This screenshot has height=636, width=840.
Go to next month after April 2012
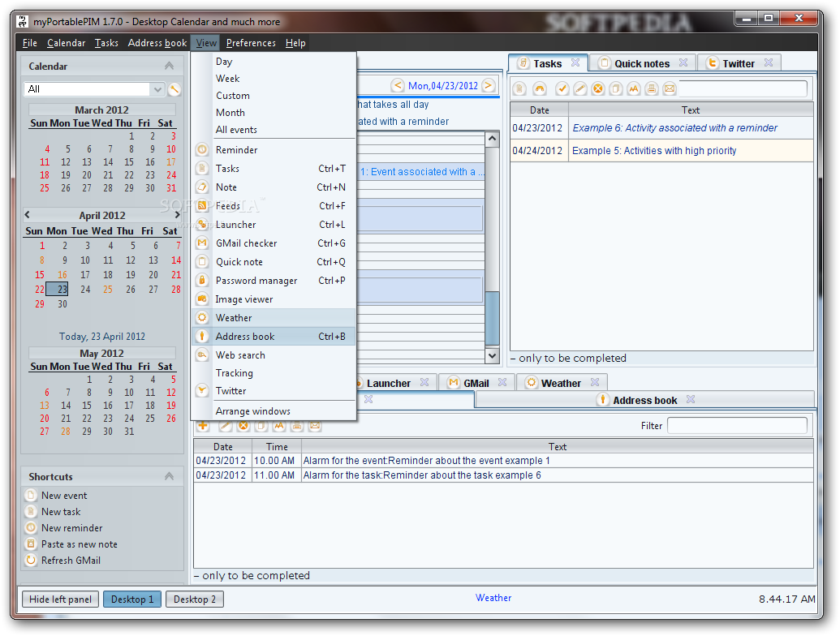coord(177,215)
